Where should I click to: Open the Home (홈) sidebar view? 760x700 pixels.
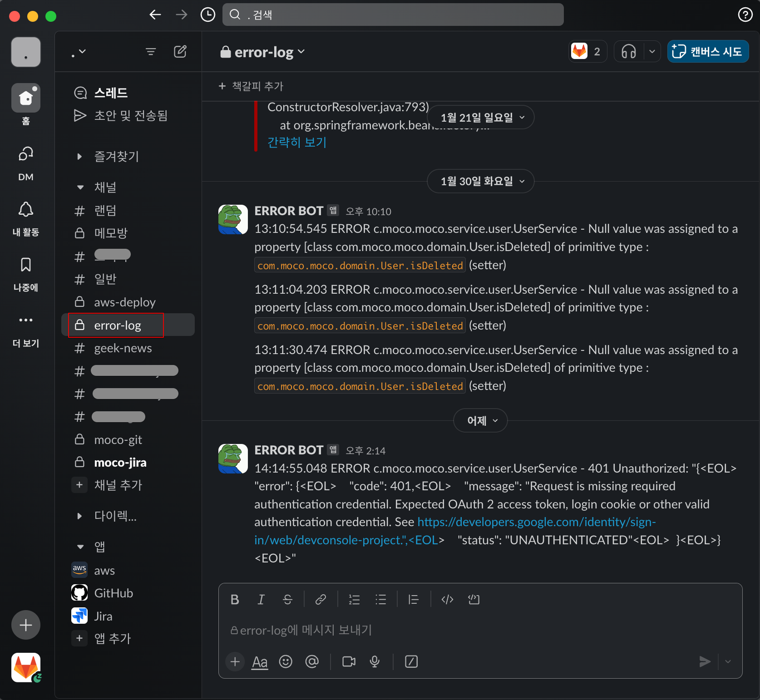coord(26,104)
